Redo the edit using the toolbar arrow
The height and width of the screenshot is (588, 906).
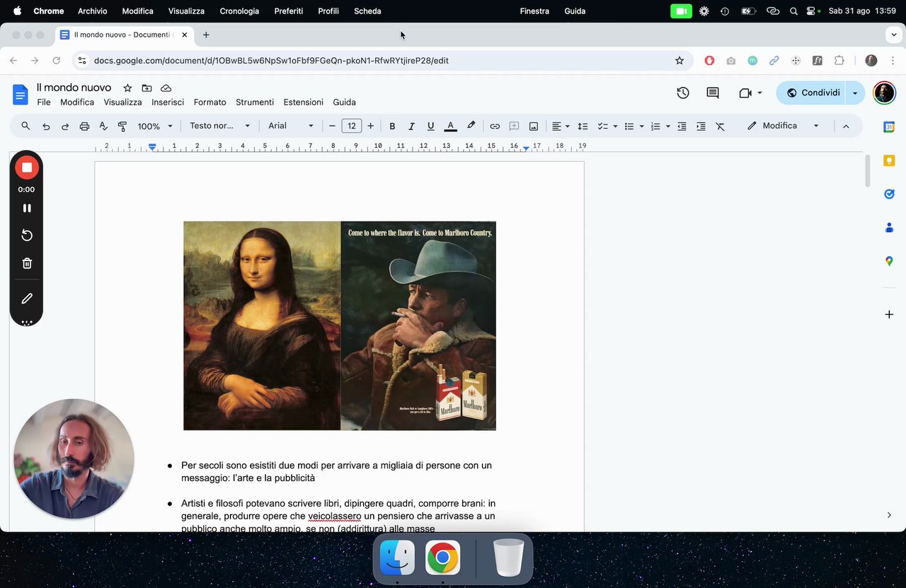tap(65, 126)
